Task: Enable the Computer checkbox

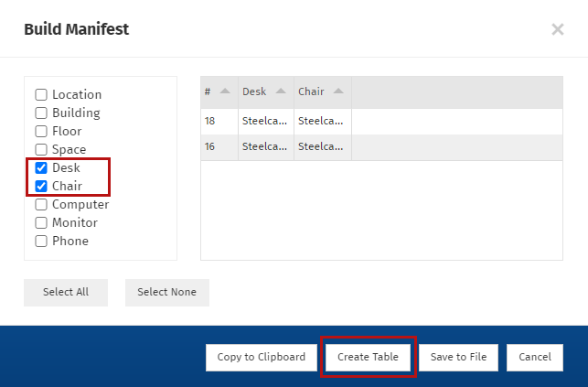Action: click(x=41, y=205)
